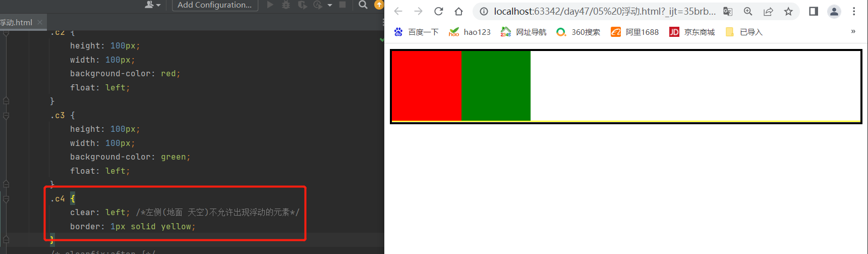
Task: Click the green box in the webpage
Action: pos(496,86)
